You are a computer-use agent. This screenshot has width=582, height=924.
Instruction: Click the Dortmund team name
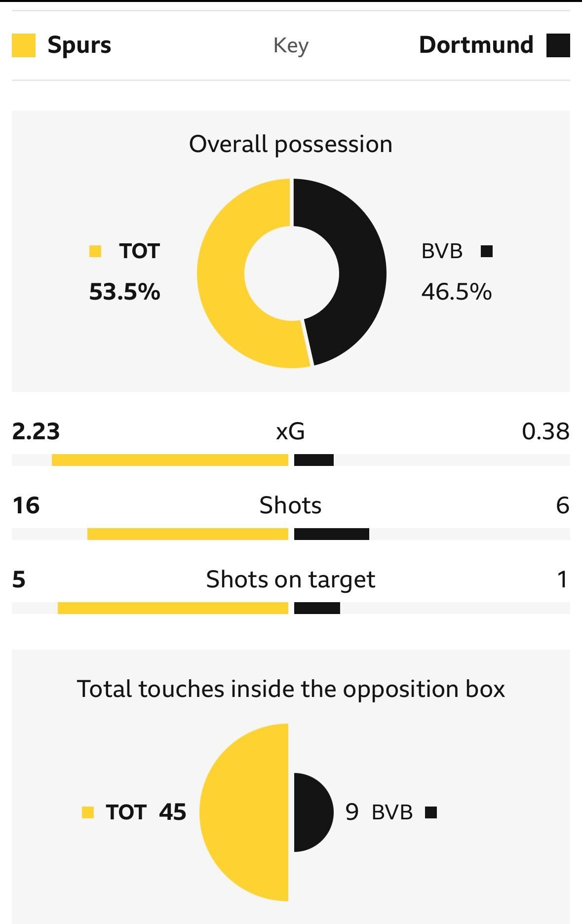point(476,45)
